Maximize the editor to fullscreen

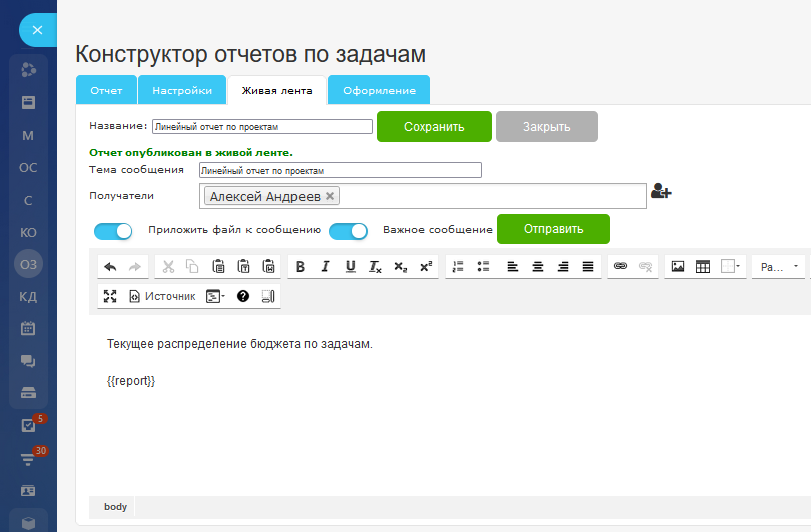tap(110, 296)
